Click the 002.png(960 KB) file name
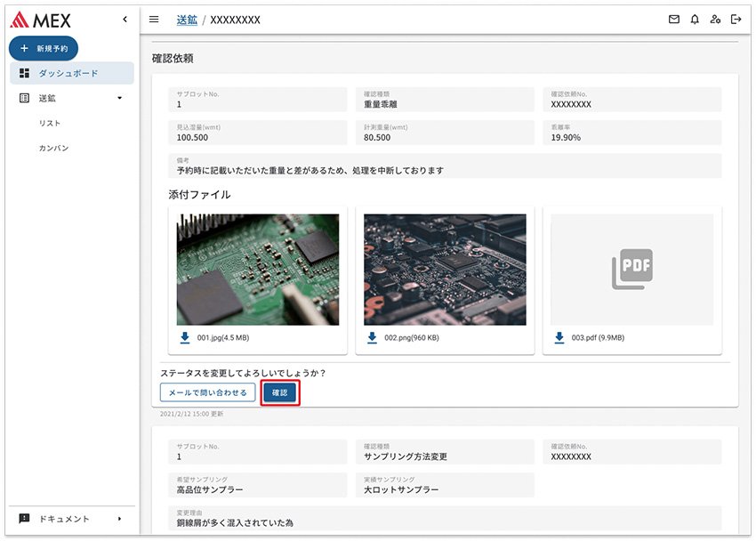This screenshot has width=756, height=541. pyautogui.click(x=411, y=338)
